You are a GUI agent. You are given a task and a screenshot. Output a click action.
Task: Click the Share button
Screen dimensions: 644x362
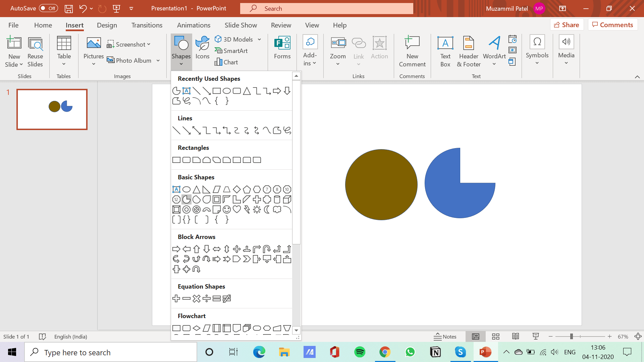pos(567,25)
